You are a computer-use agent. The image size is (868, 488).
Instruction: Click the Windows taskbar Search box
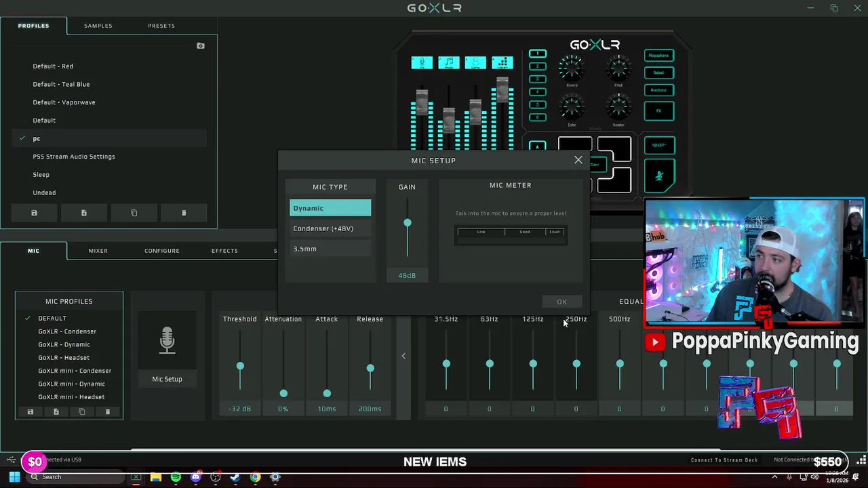pyautogui.click(x=75, y=477)
